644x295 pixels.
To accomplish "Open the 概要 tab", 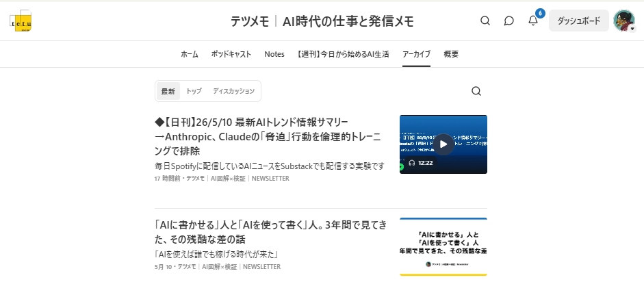I will pyautogui.click(x=451, y=54).
